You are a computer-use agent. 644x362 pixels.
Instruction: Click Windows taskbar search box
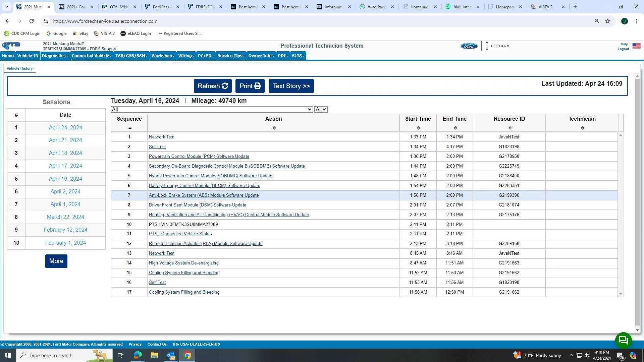(x=64, y=355)
